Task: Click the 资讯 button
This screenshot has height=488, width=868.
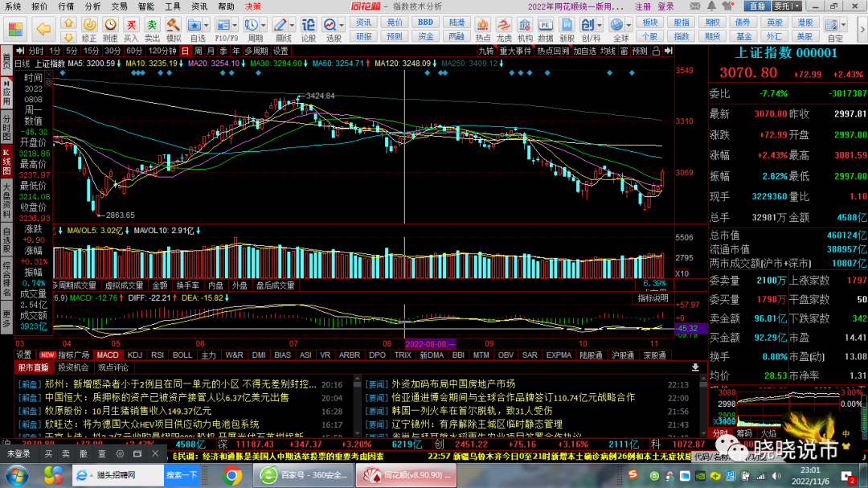Action: tap(364, 23)
